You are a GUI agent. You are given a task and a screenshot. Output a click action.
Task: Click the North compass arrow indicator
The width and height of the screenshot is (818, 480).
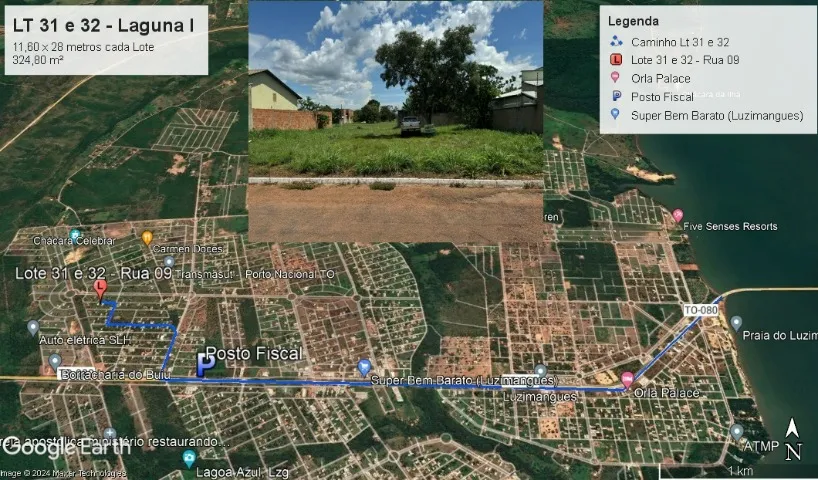[792, 440]
